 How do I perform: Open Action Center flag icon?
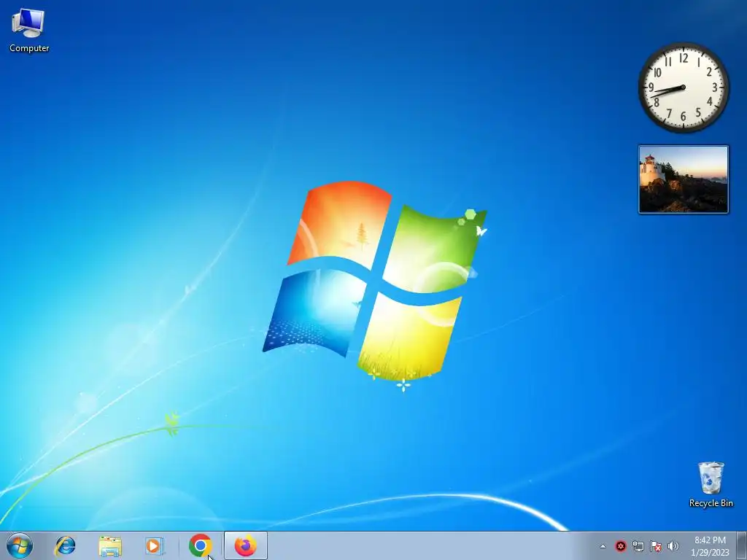tap(656, 546)
